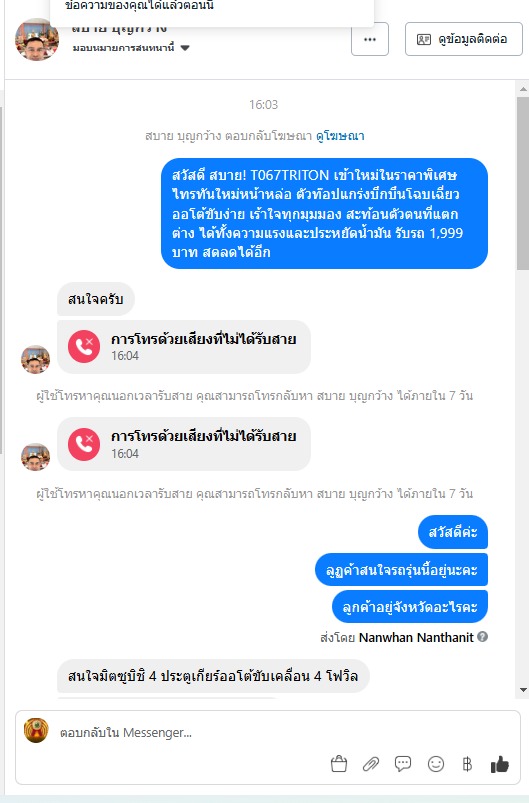Viewport: 529px width, 803px height.
Task: Attach a file with paperclip icon
Action: pyautogui.click(x=371, y=764)
